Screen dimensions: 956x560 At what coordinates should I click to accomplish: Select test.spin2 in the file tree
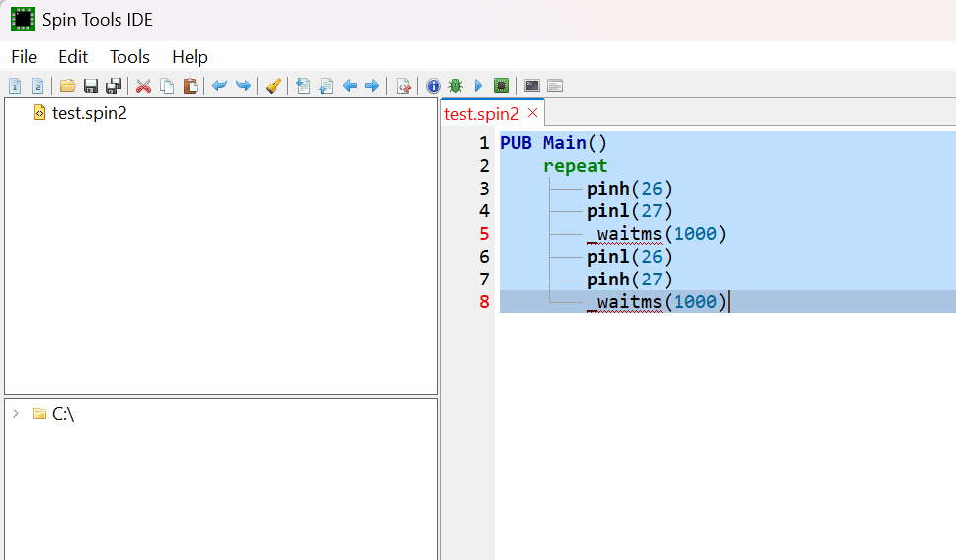tap(89, 113)
